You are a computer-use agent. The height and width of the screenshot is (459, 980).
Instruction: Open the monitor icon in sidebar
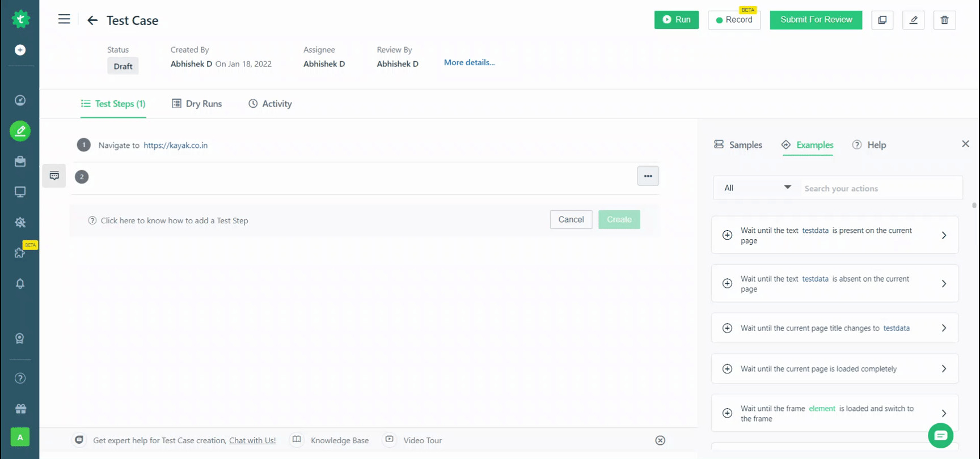tap(20, 192)
